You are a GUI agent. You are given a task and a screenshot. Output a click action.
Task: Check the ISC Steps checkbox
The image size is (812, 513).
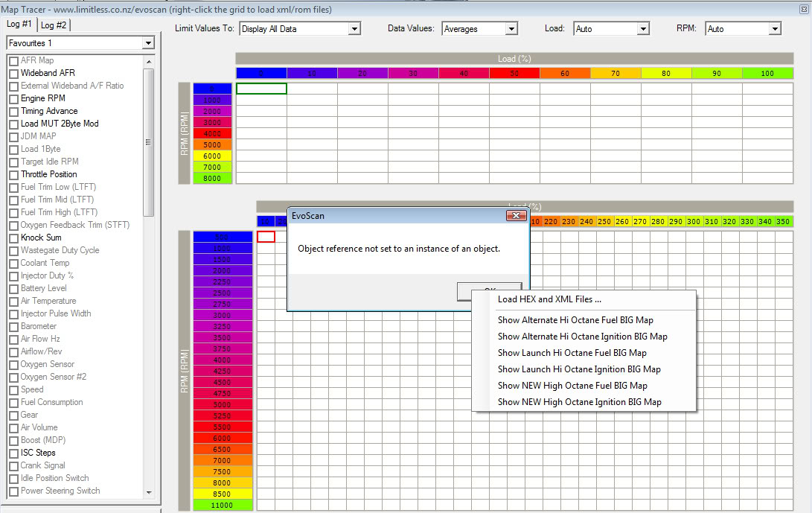[14, 453]
